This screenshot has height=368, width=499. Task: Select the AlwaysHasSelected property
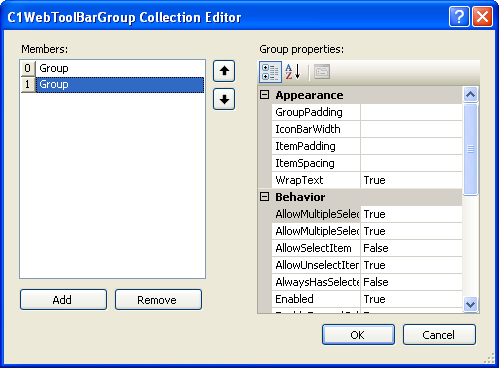[316, 282]
